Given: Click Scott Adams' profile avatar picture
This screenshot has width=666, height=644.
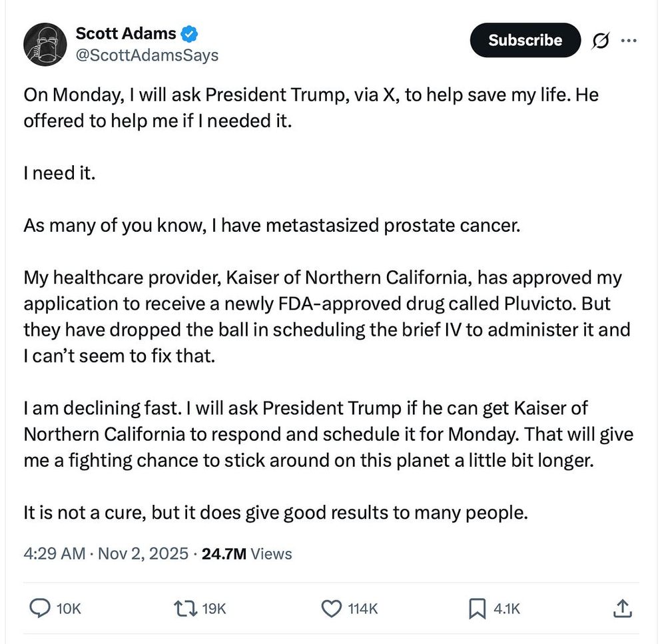Looking at the screenshot, I should 46,45.
